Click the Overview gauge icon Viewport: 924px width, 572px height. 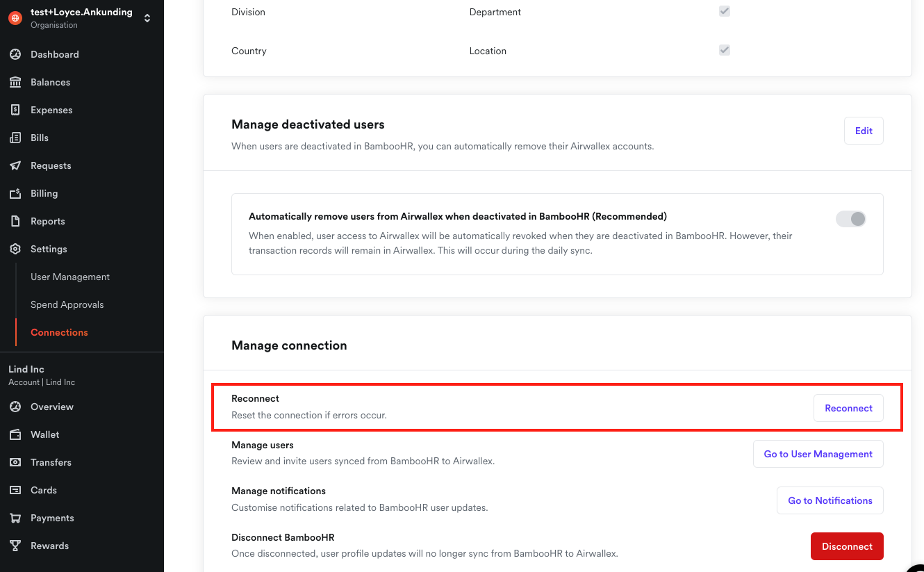(x=15, y=407)
